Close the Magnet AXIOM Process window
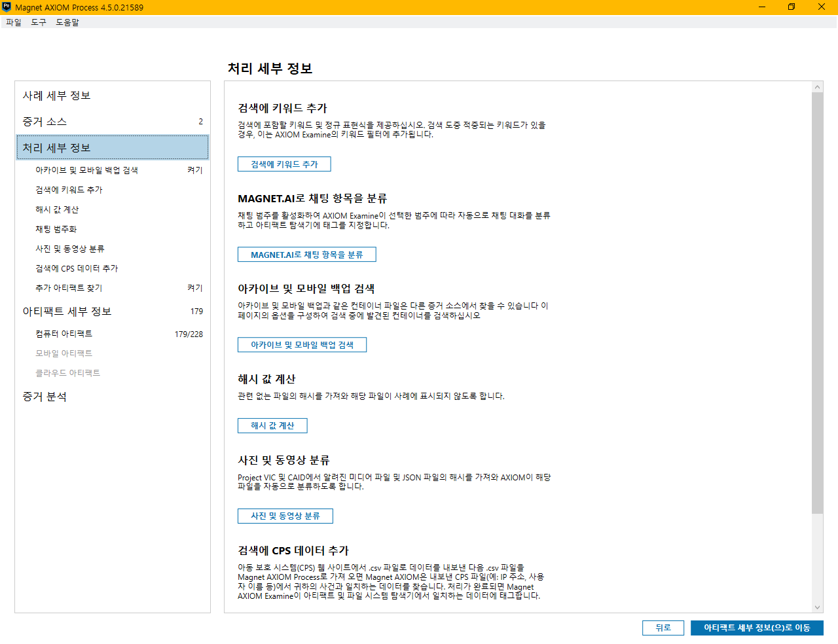 pyautogui.click(x=822, y=7)
